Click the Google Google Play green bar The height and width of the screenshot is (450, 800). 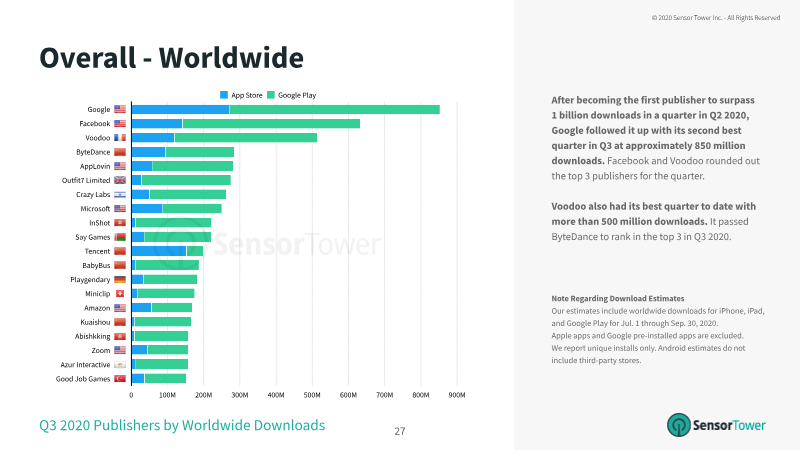tap(335, 109)
